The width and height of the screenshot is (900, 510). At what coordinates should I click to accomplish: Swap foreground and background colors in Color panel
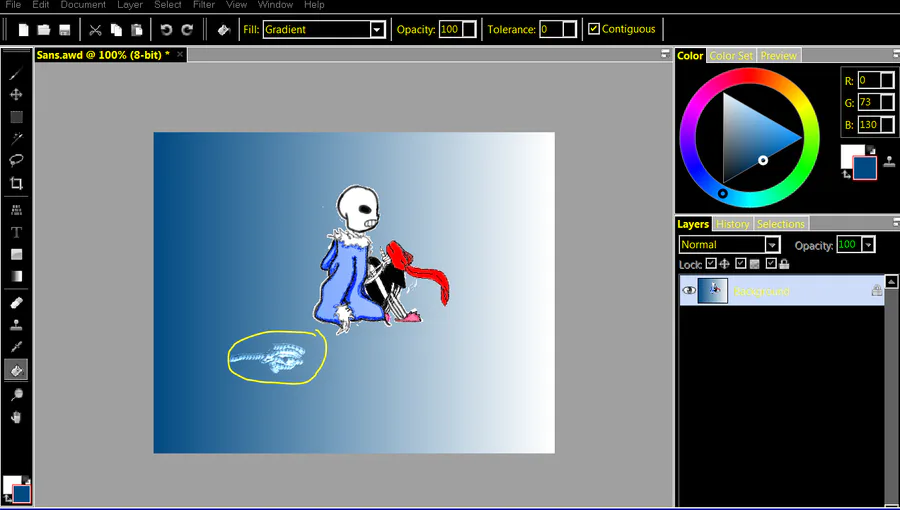click(847, 174)
